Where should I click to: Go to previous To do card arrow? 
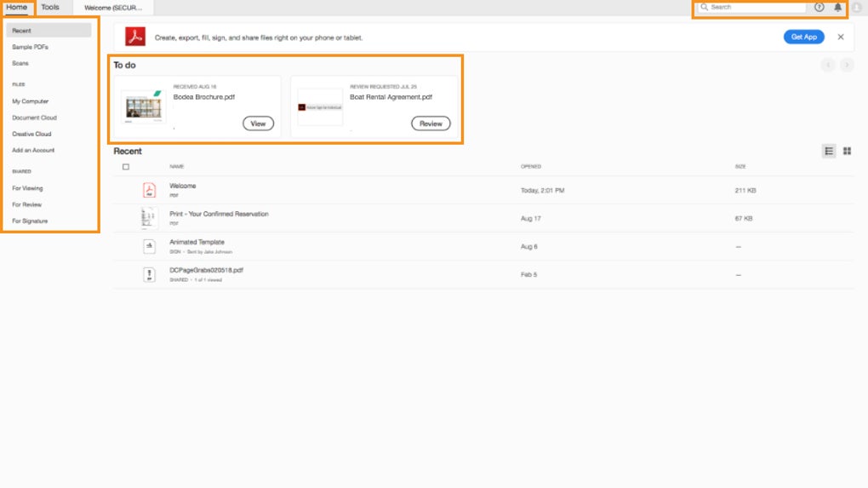[x=828, y=65]
